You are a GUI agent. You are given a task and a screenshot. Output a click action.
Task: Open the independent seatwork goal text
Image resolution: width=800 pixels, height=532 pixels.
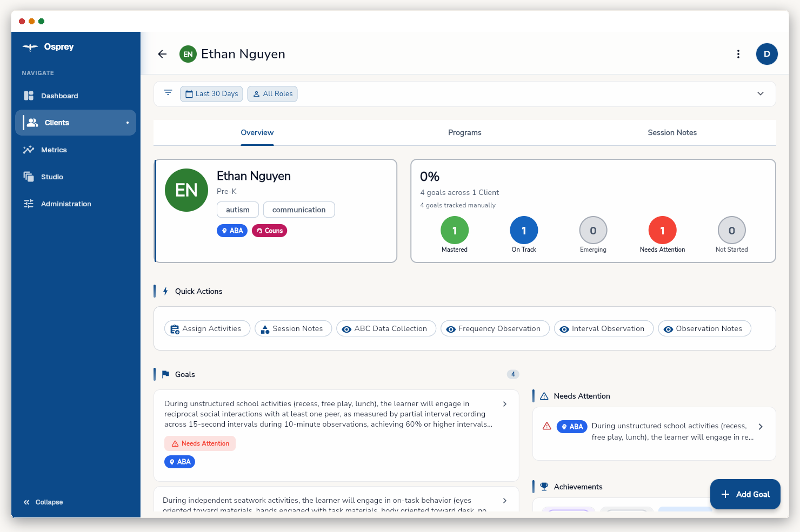click(x=325, y=504)
